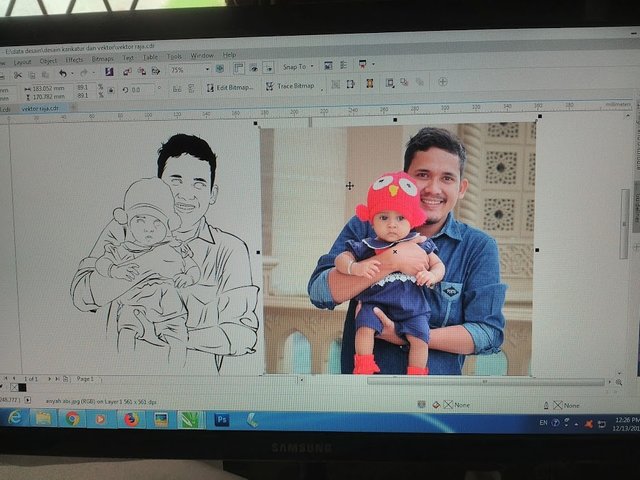Click the No fill X swatch
The image size is (640, 480).
coord(14,387)
